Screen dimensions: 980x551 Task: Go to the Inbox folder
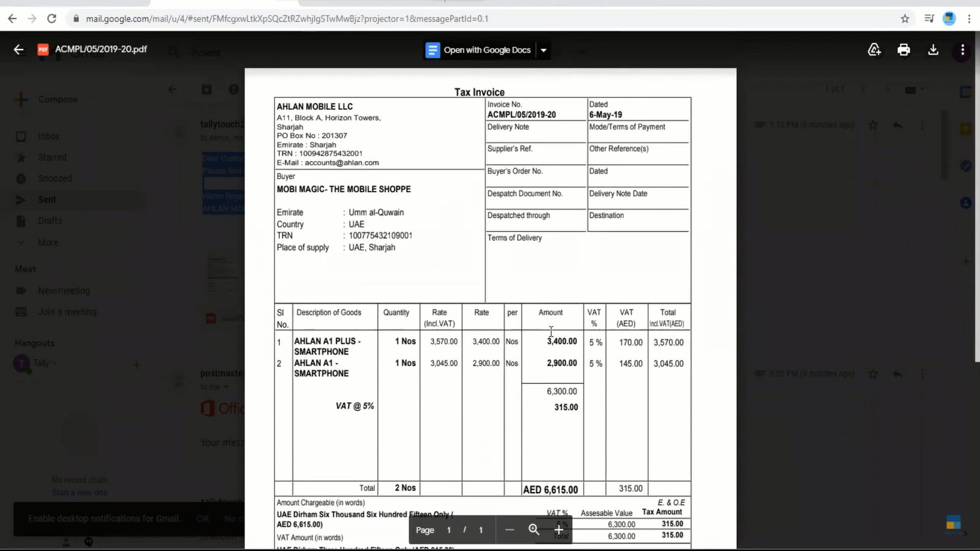pyautogui.click(x=48, y=136)
